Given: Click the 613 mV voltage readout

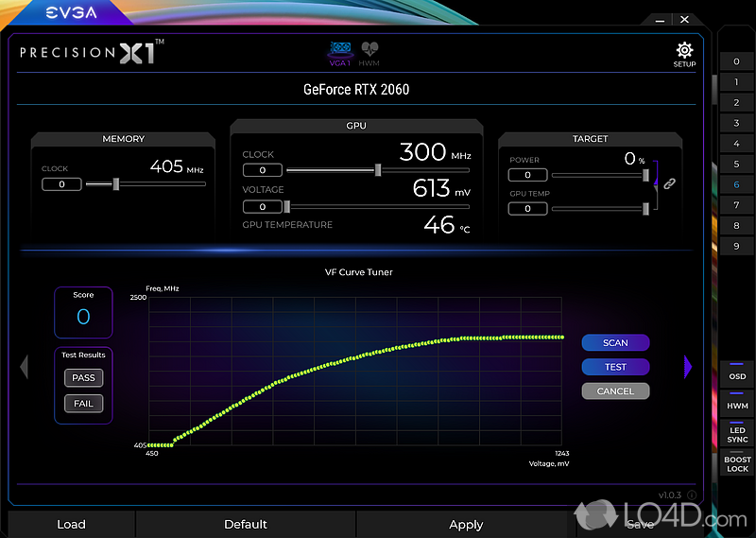Looking at the screenshot, I should point(441,188).
